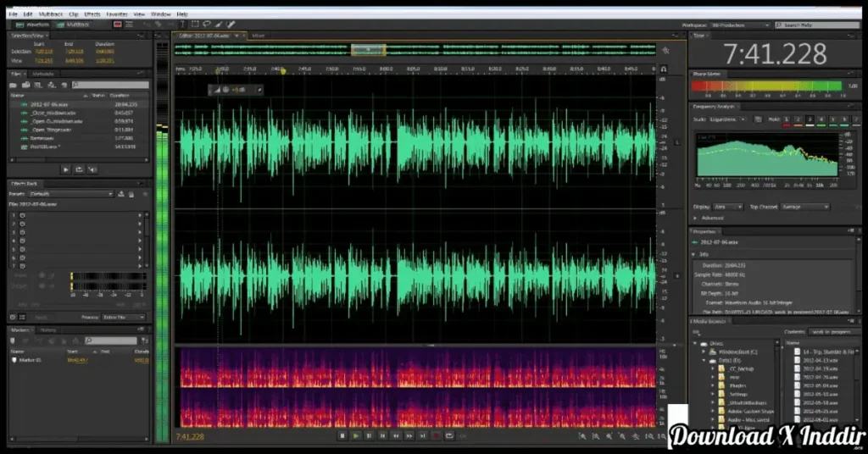Stop playback in transport controls
868x454 pixels.
pos(342,436)
